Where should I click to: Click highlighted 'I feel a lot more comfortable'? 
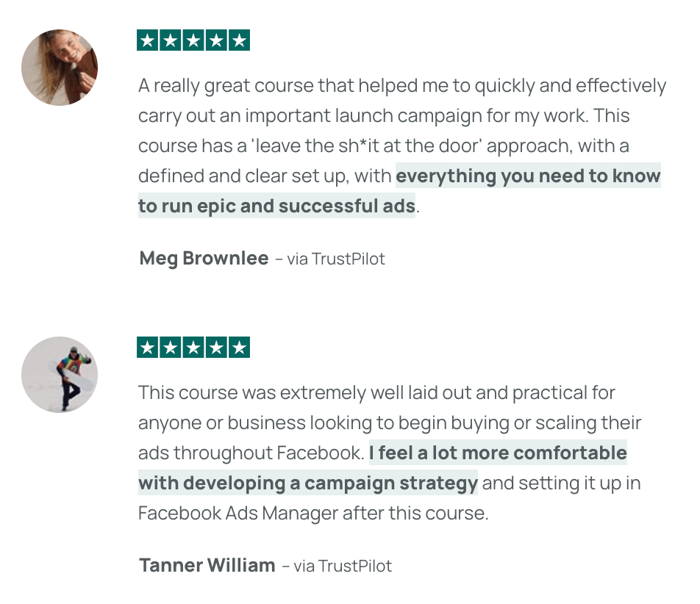point(499,453)
